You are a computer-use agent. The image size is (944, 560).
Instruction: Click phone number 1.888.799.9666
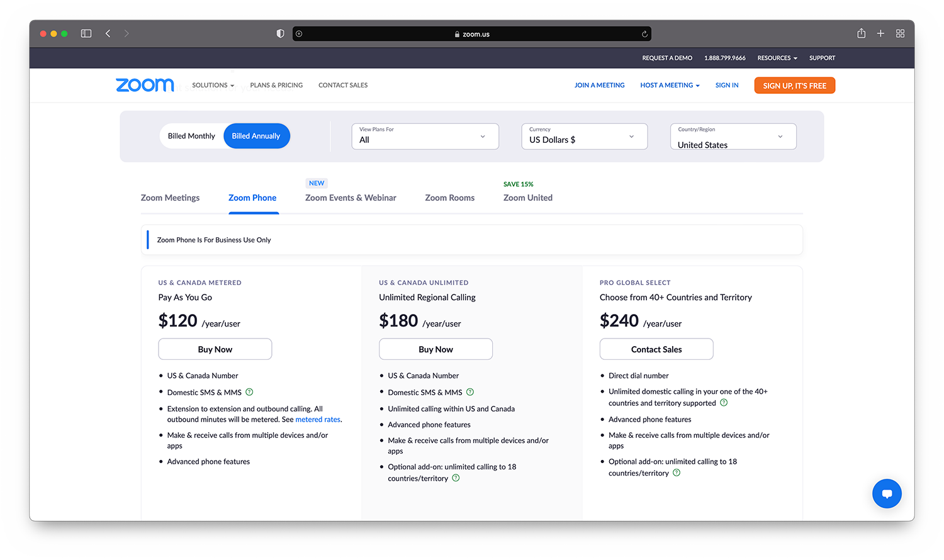click(x=724, y=58)
